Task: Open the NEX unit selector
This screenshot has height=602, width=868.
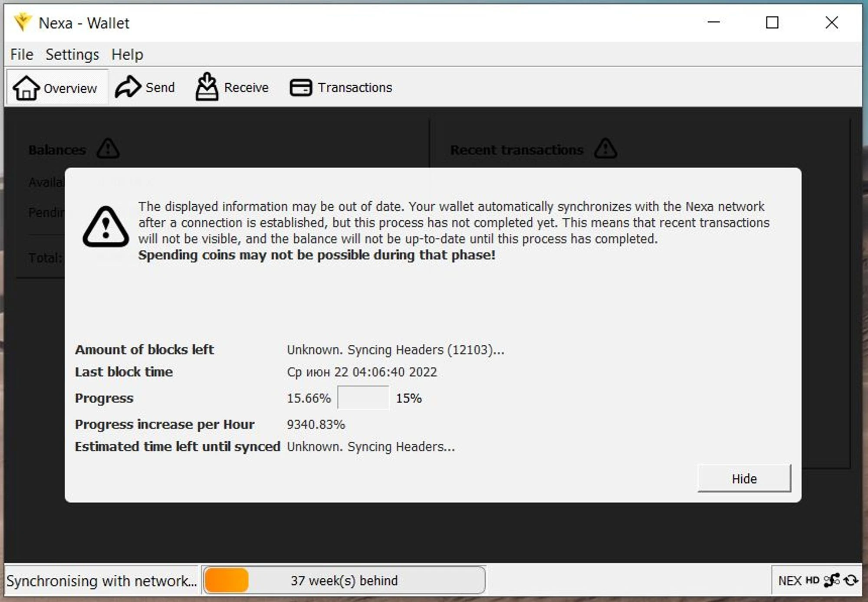Action: pyautogui.click(x=789, y=580)
